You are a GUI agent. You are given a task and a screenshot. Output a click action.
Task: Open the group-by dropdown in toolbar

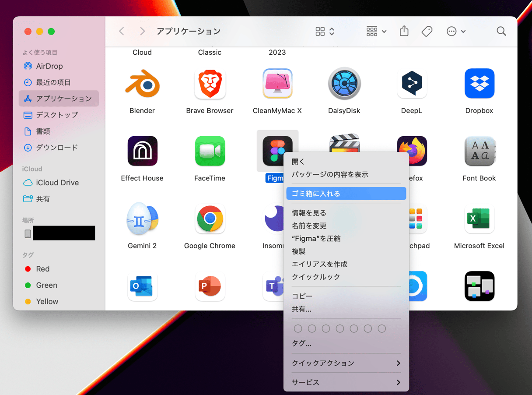[x=376, y=31]
